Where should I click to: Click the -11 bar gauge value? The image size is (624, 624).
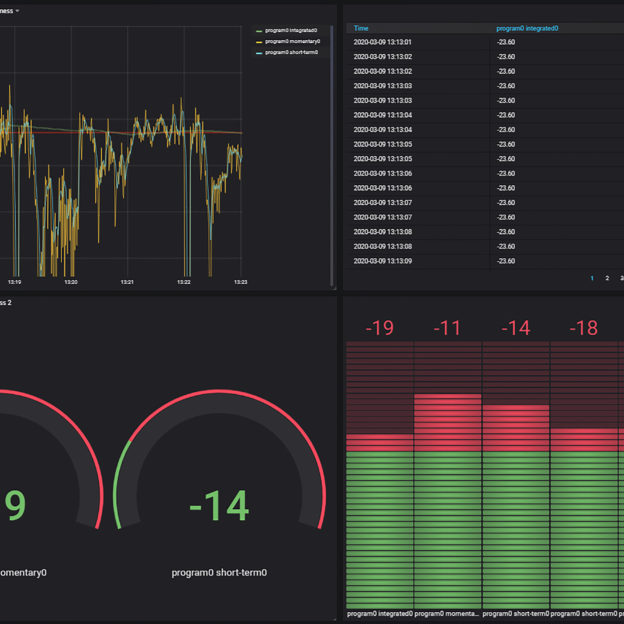(x=447, y=328)
